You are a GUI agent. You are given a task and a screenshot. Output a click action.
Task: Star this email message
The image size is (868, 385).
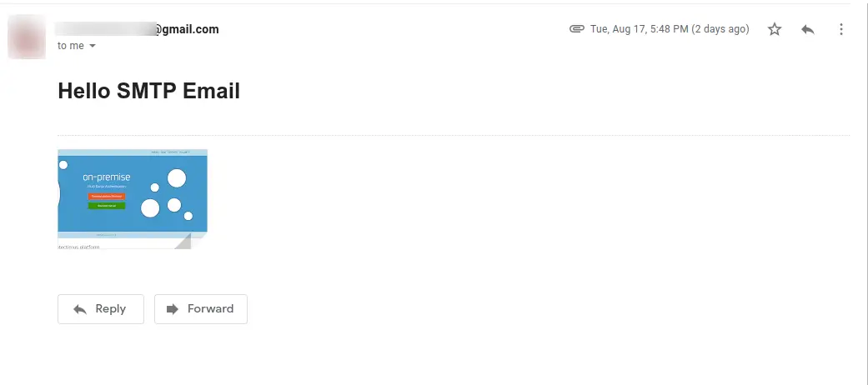pos(775,29)
